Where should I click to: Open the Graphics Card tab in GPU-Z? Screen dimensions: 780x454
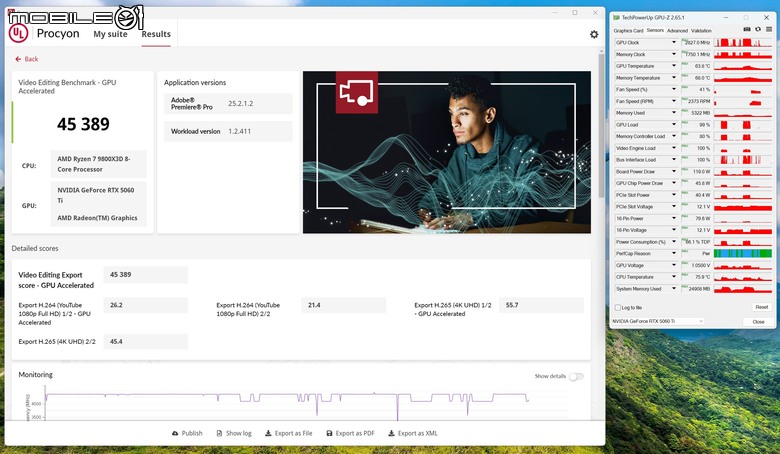[x=628, y=30]
